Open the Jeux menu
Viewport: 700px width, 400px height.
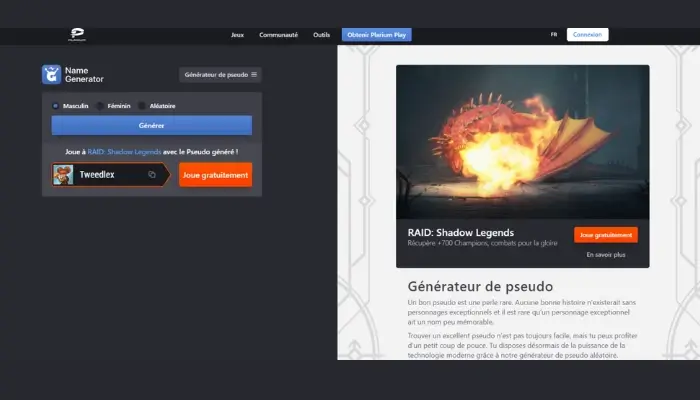point(237,34)
